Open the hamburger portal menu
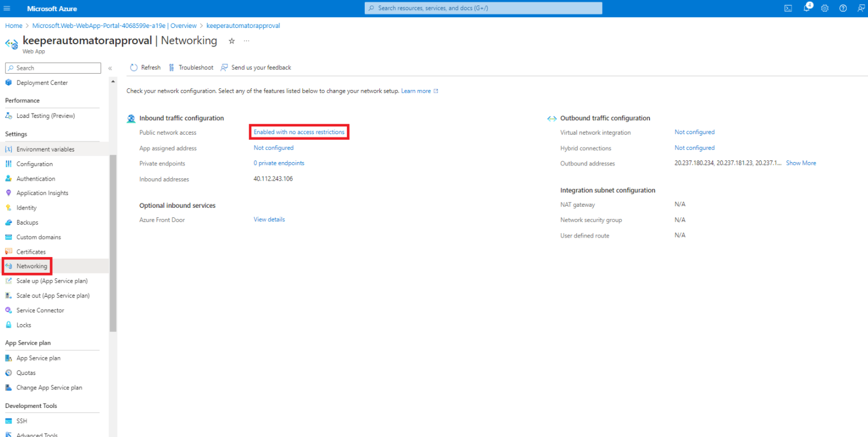 [x=7, y=8]
